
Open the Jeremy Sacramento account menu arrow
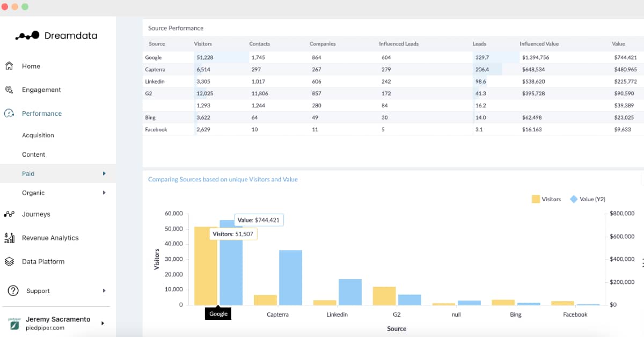(103, 323)
